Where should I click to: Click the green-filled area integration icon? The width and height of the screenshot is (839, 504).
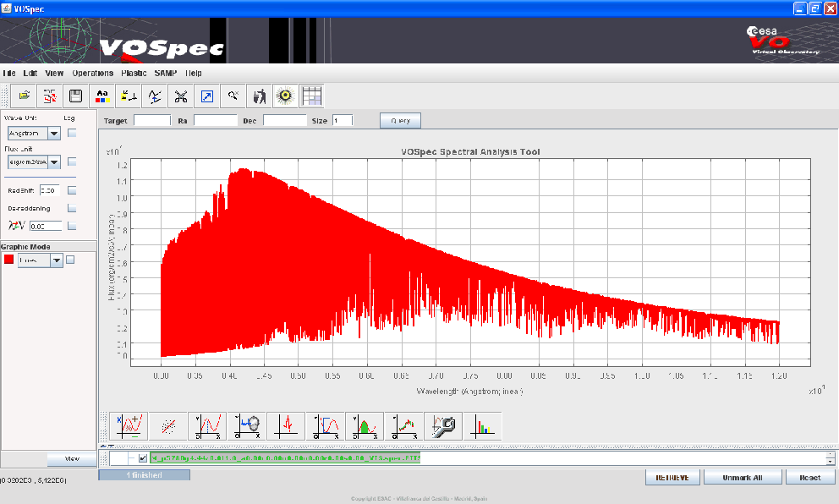pos(365,425)
